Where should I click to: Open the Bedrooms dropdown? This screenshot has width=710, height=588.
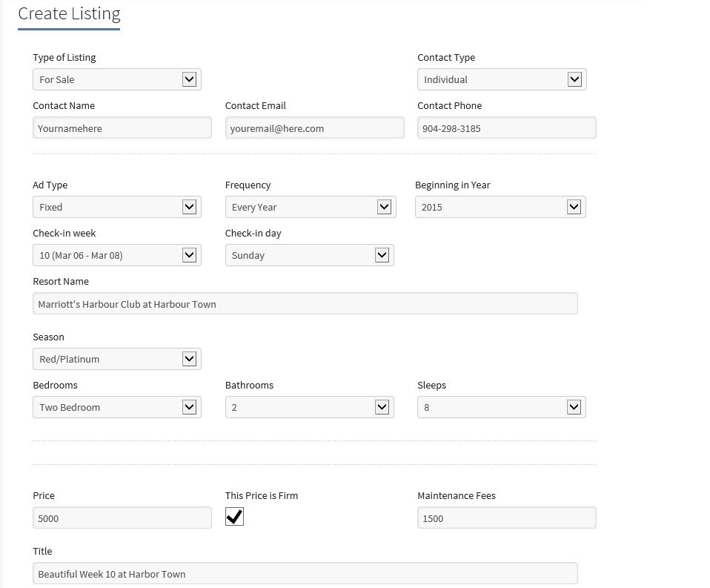[117, 407]
